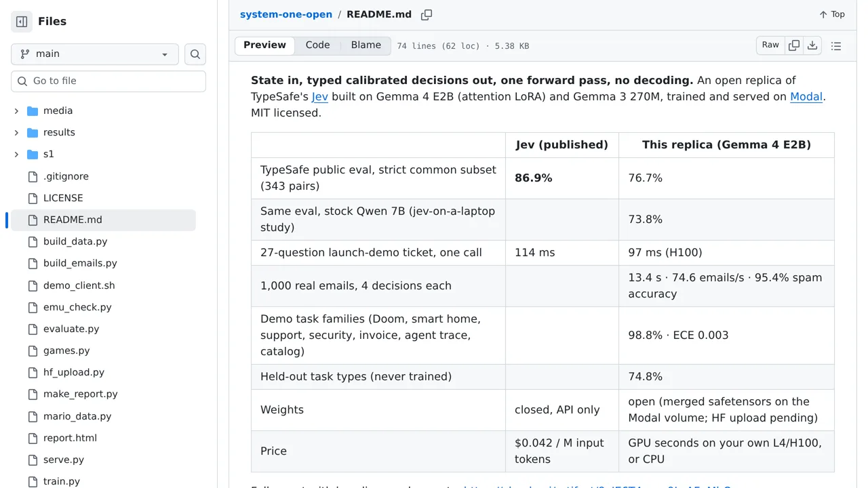Open the results folder

[x=59, y=132]
